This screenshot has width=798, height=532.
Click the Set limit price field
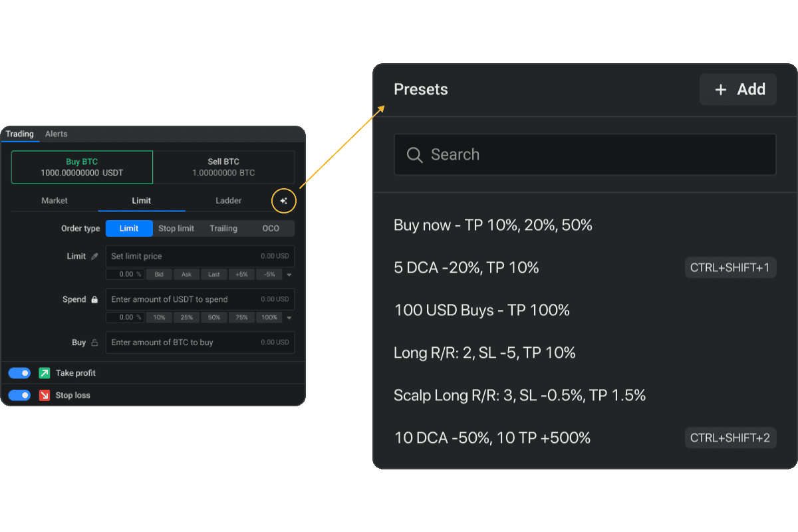(183, 256)
